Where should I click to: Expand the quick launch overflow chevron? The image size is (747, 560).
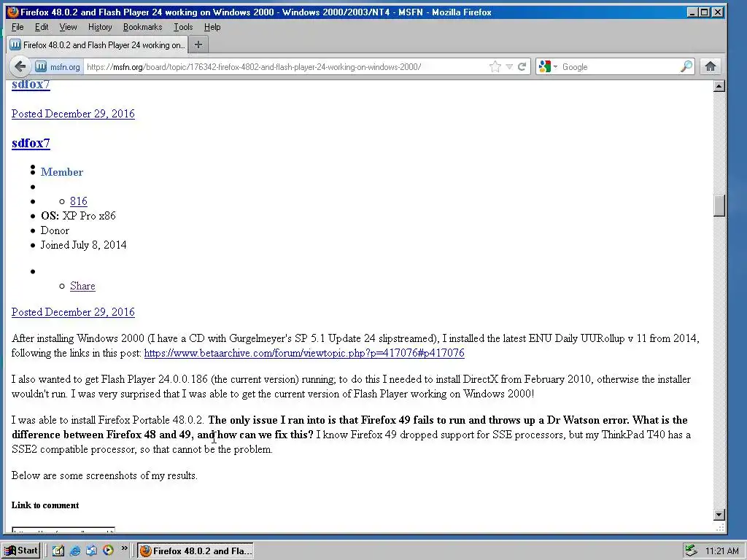coord(124,548)
